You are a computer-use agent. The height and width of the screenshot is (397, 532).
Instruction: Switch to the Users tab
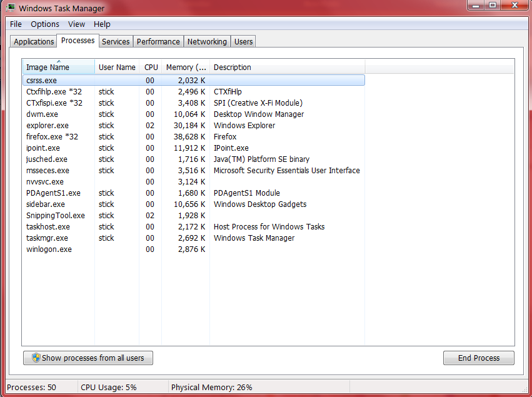(x=243, y=42)
